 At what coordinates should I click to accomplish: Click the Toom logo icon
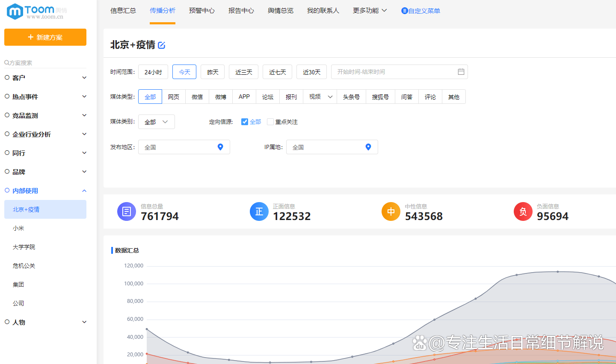coord(15,12)
